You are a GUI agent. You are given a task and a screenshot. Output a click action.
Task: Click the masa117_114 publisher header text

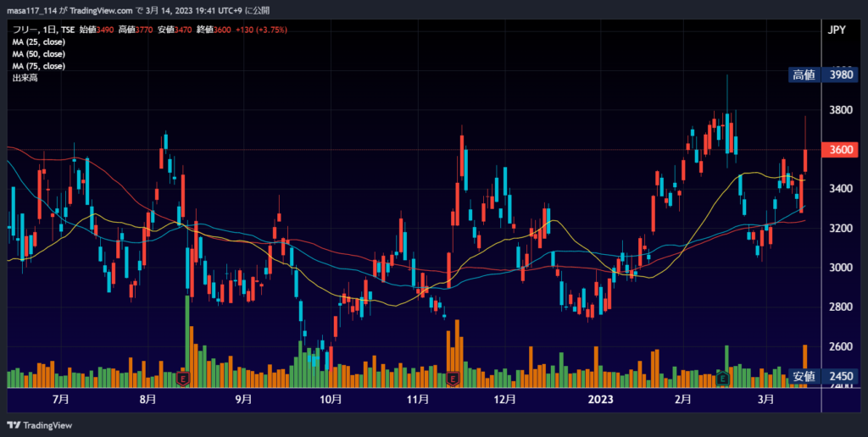pyautogui.click(x=32, y=10)
